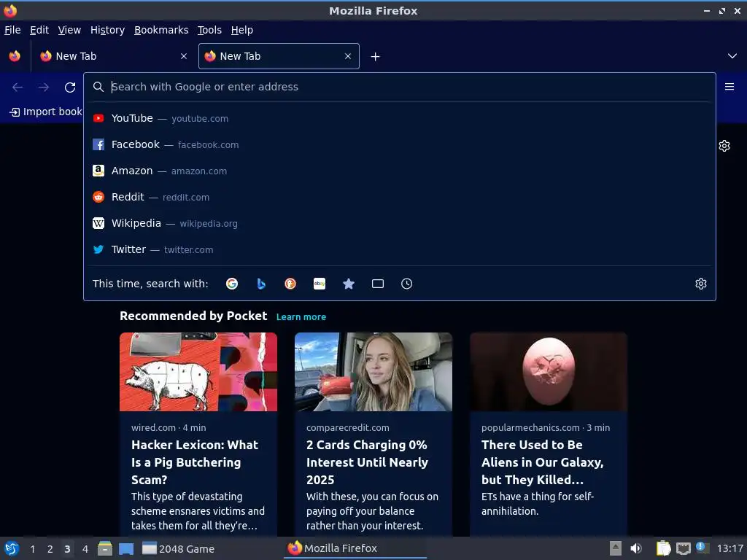The image size is (747, 560).
Task: Select the Twitter suggestion
Action: point(399,249)
